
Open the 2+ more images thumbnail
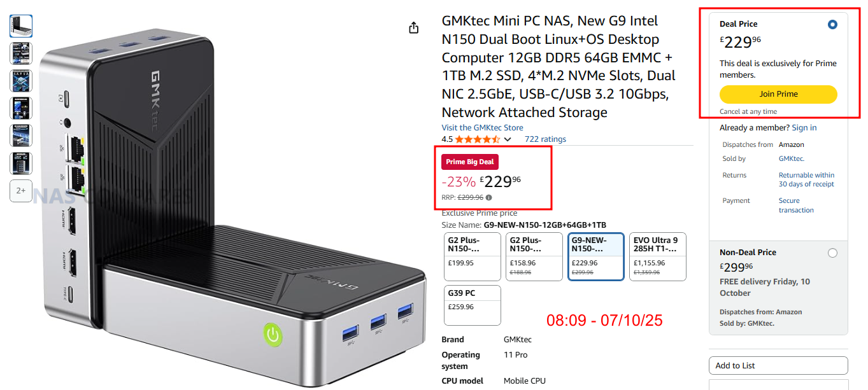(x=21, y=190)
